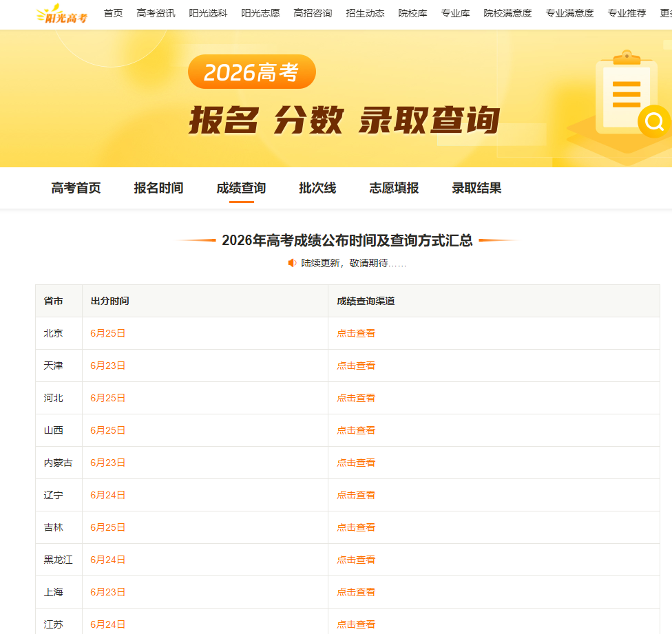Open 阳光志愿 in top navigation
The image size is (672, 634).
click(x=260, y=13)
